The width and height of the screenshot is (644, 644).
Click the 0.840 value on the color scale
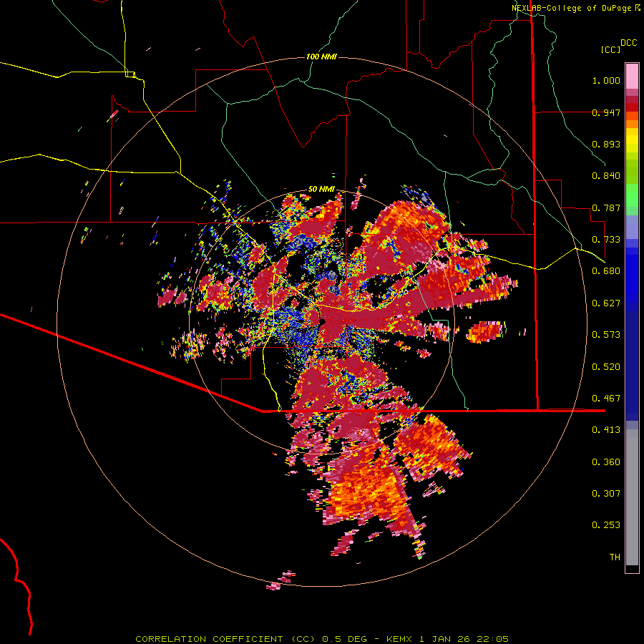point(606,176)
